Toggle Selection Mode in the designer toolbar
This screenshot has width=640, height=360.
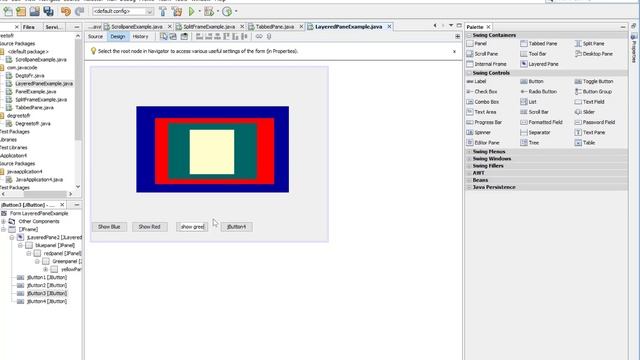point(164,37)
